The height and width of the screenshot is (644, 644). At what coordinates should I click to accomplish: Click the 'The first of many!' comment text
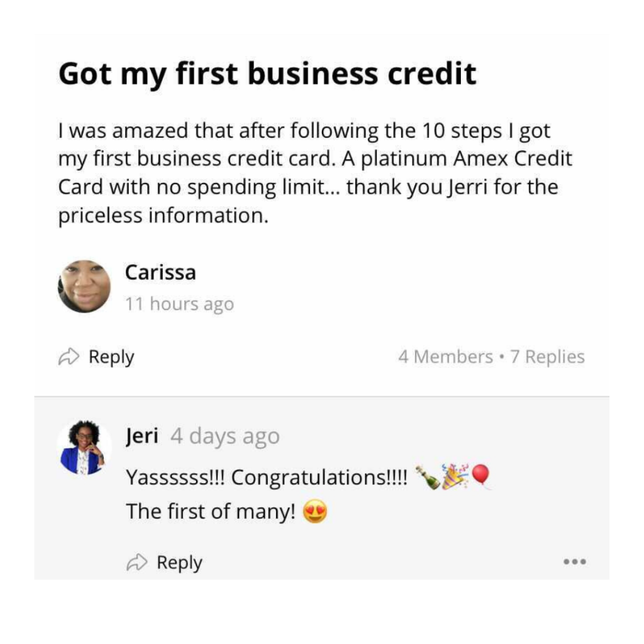[211, 512]
